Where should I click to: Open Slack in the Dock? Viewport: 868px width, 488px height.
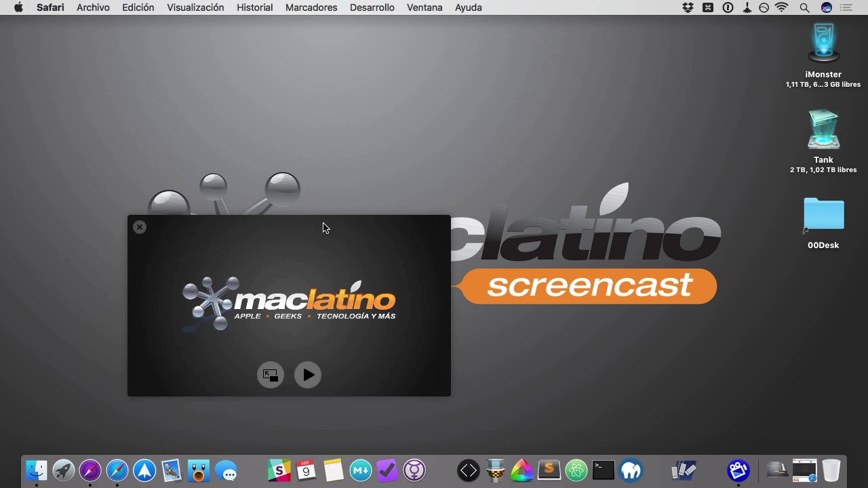click(279, 470)
